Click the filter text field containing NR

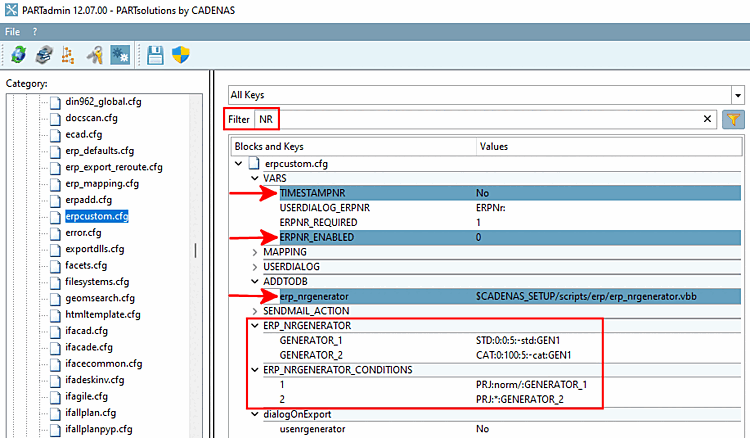click(480, 119)
